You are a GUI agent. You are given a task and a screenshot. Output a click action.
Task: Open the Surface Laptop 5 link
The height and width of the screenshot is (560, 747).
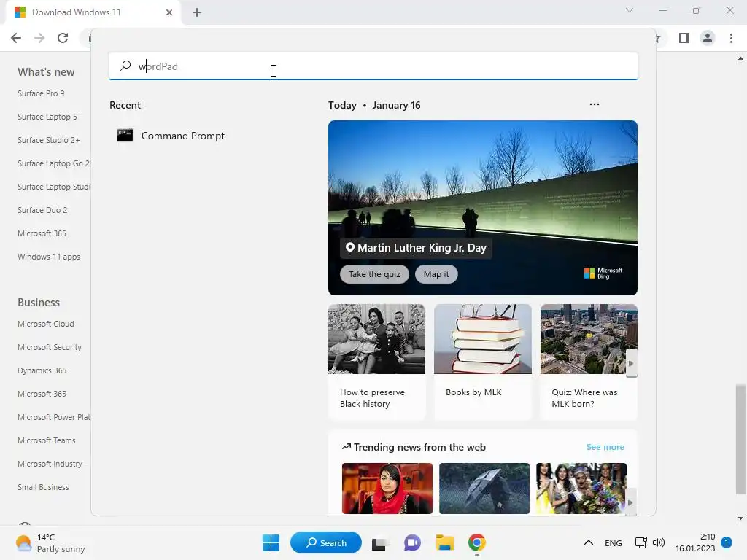click(x=47, y=117)
